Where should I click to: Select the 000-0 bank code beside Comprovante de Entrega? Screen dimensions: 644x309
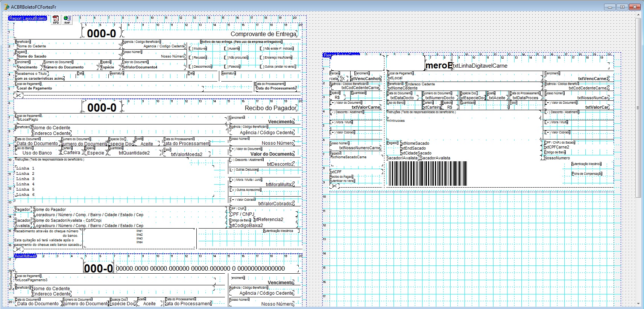tap(102, 33)
